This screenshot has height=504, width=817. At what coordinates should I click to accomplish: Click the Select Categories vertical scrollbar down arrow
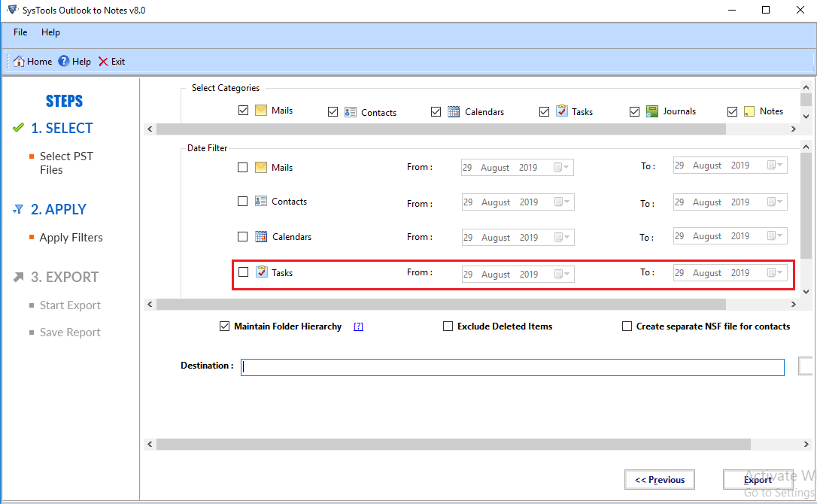(806, 117)
